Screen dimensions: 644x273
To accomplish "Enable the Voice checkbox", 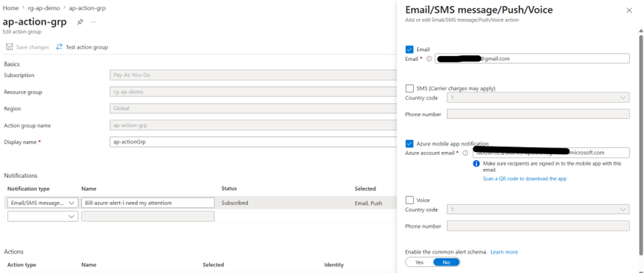I will pyautogui.click(x=409, y=200).
